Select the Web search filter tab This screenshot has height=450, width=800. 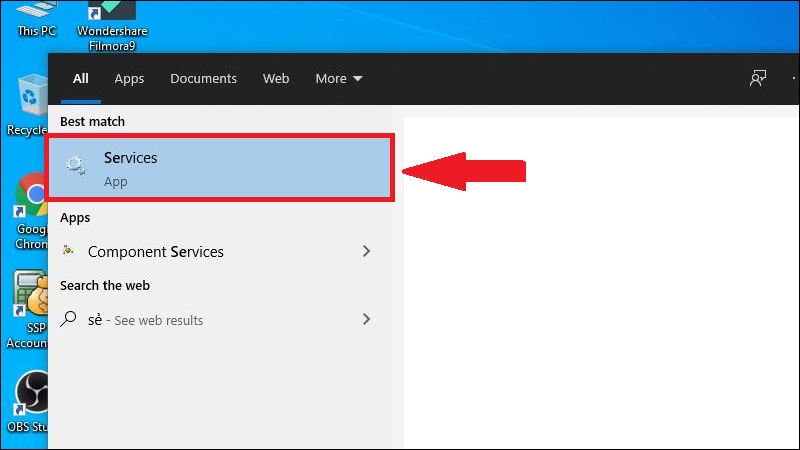coord(276,78)
